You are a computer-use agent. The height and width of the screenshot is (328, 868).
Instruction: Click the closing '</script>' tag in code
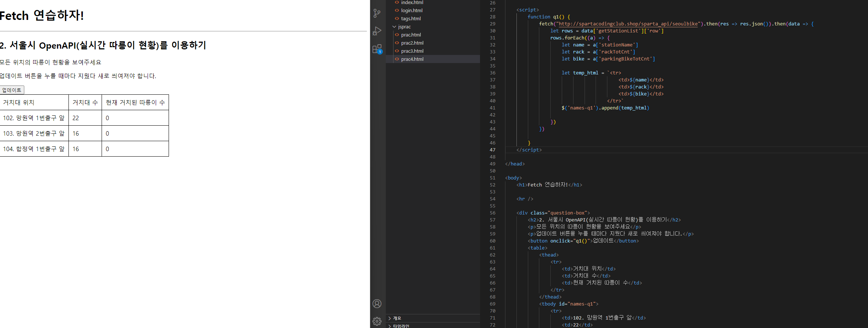point(529,150)
